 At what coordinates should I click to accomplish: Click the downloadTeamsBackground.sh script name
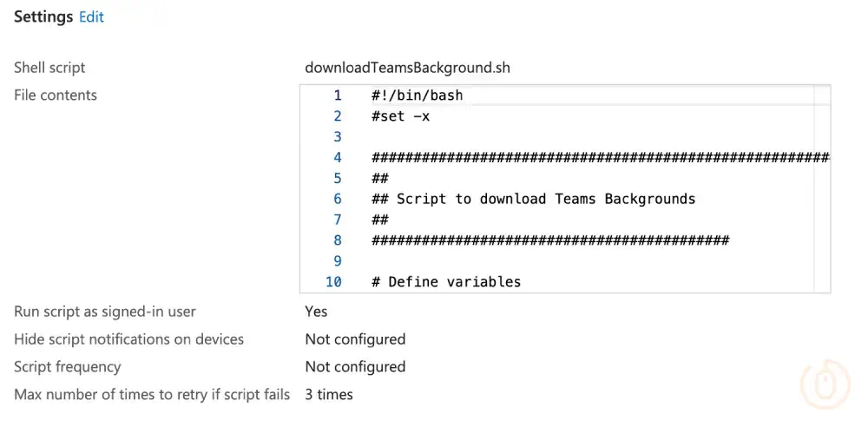click(414, 67)
